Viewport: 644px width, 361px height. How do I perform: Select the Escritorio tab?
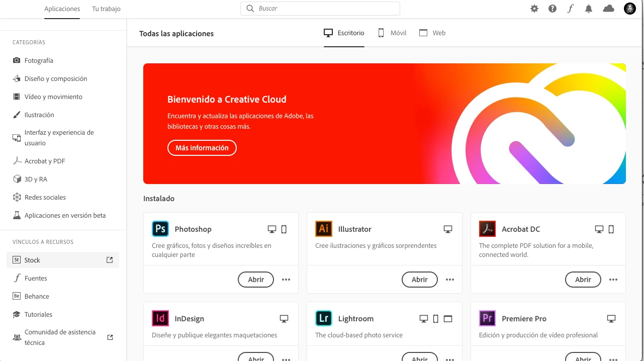[x=344, y=33]
